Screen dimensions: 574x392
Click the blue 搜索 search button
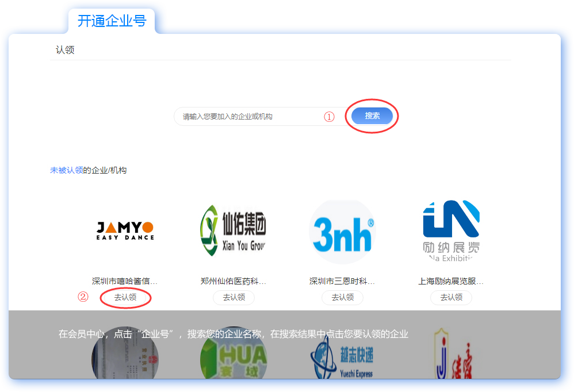click(372, 116)
